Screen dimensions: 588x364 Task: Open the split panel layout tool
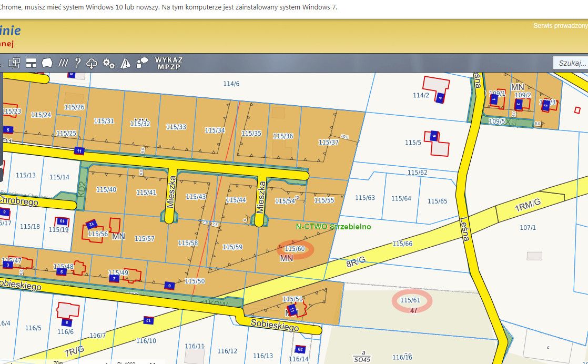pos(31,63)
